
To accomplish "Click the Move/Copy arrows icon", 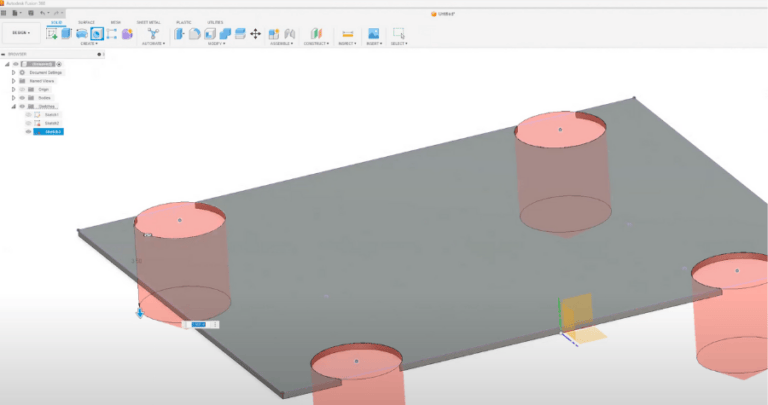I will point(255,33).
